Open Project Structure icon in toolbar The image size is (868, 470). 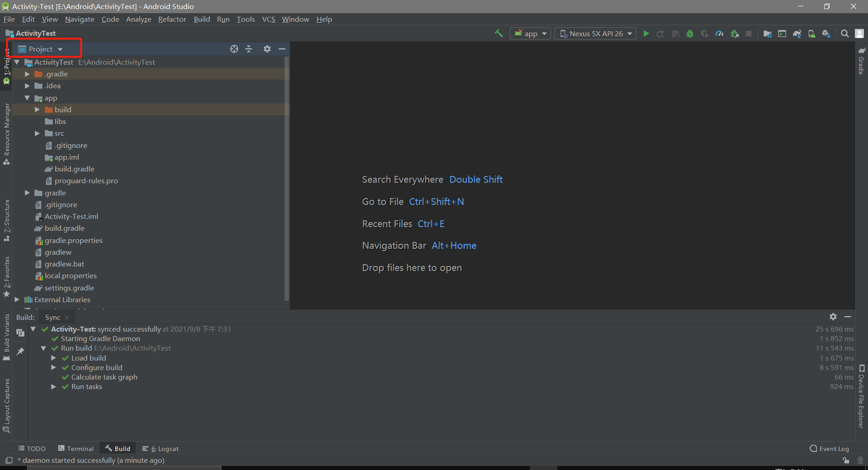click(768, 33)
